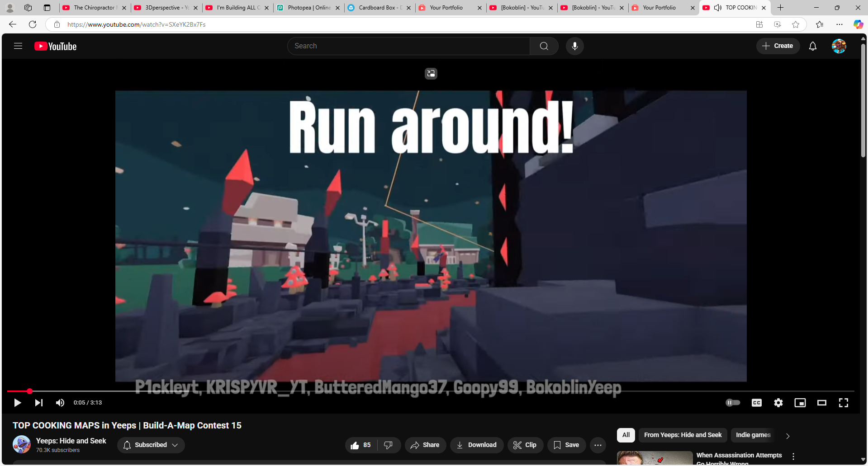Viewport: 868px width, 466px height.
Task: Click the video frame to play
Action: click(431, 236)
